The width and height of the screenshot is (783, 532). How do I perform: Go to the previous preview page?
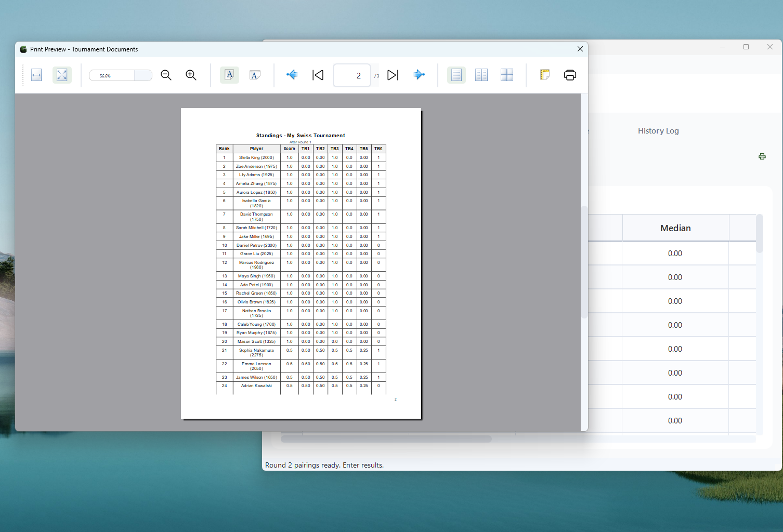292,75
